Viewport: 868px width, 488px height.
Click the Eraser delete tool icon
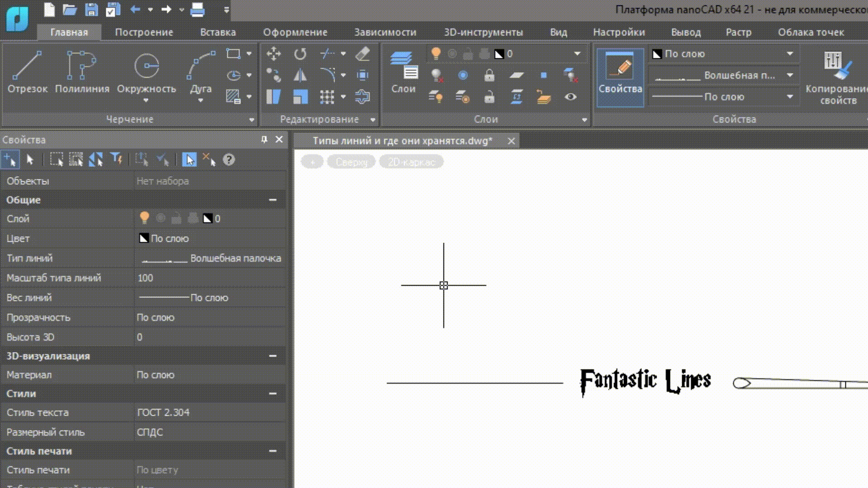[363, 54]
